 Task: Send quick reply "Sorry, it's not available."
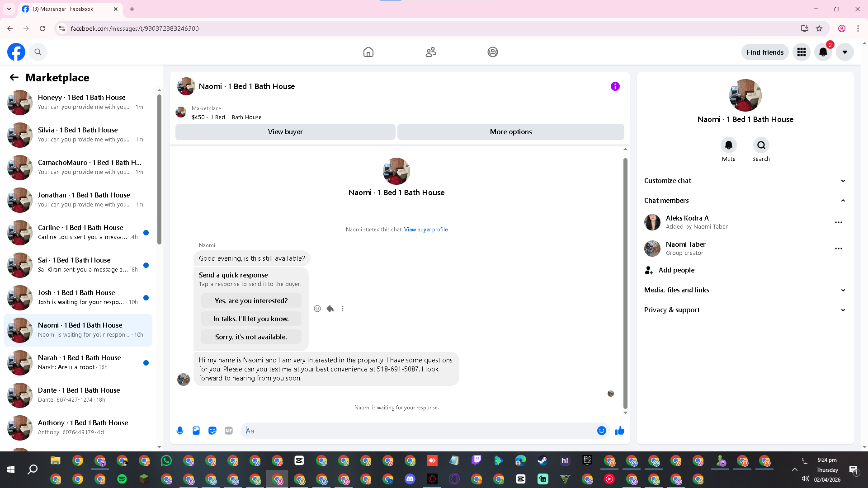click(x=251, y=337)
